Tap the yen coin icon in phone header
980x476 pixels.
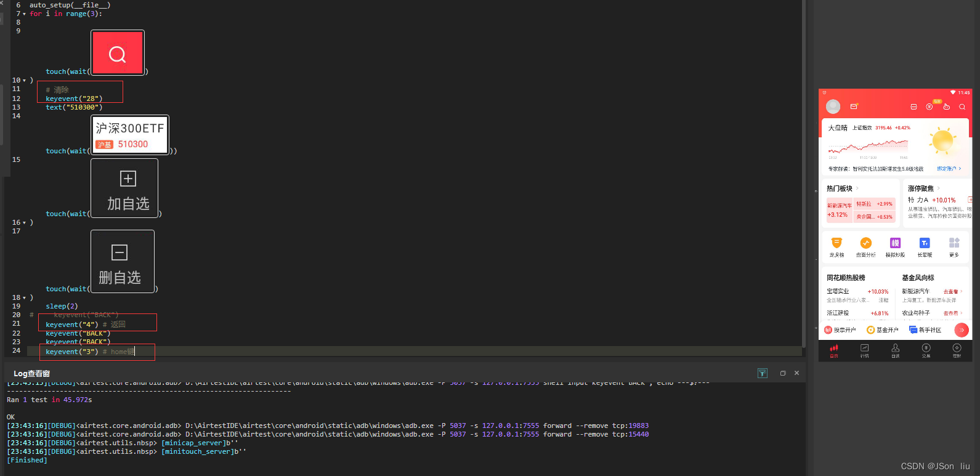click(x=929, y=107)
